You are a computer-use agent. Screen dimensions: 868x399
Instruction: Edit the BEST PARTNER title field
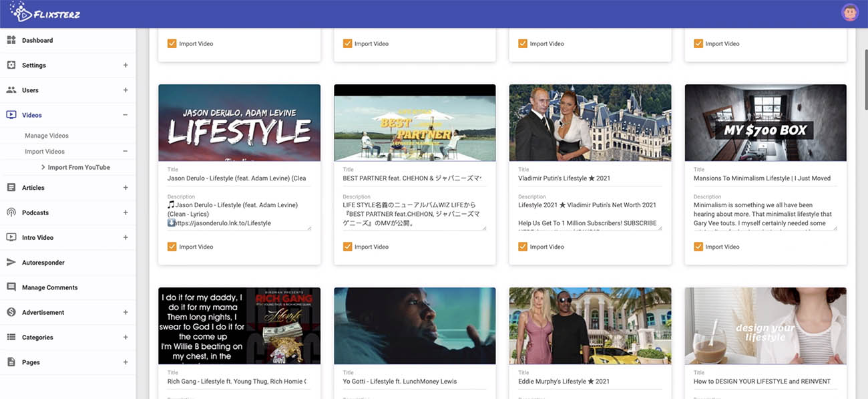415,178
